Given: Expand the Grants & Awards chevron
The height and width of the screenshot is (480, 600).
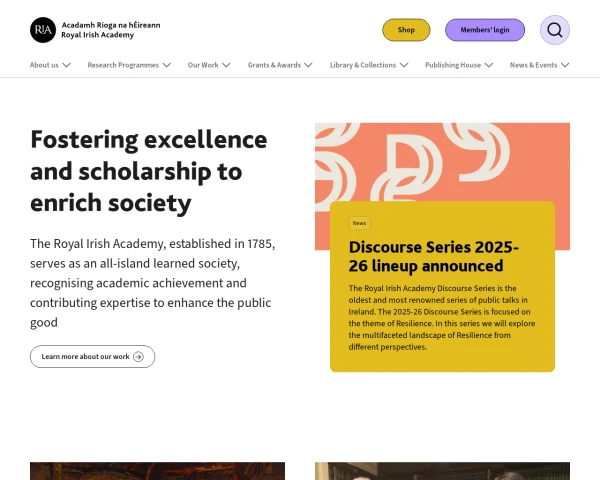Looking at the screenshot, I should point(307,65).
